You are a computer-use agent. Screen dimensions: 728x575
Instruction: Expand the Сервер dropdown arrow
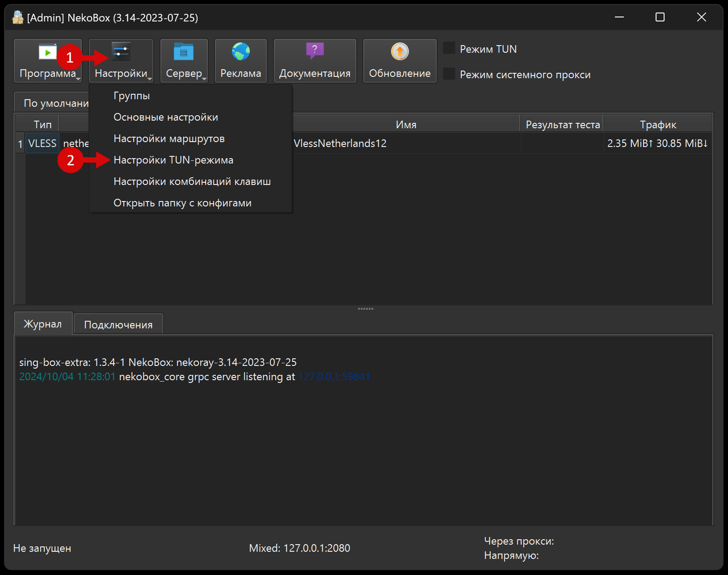coord(204,79)
